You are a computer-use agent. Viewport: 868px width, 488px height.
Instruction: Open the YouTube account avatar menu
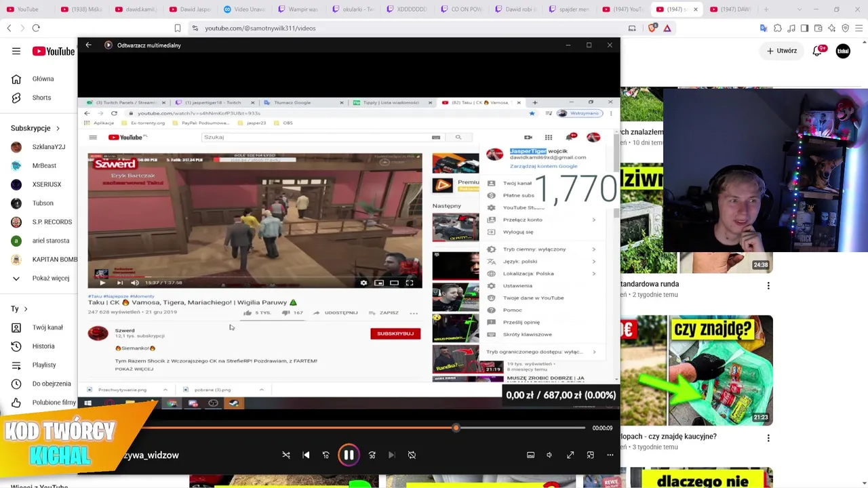pos(843,52)
